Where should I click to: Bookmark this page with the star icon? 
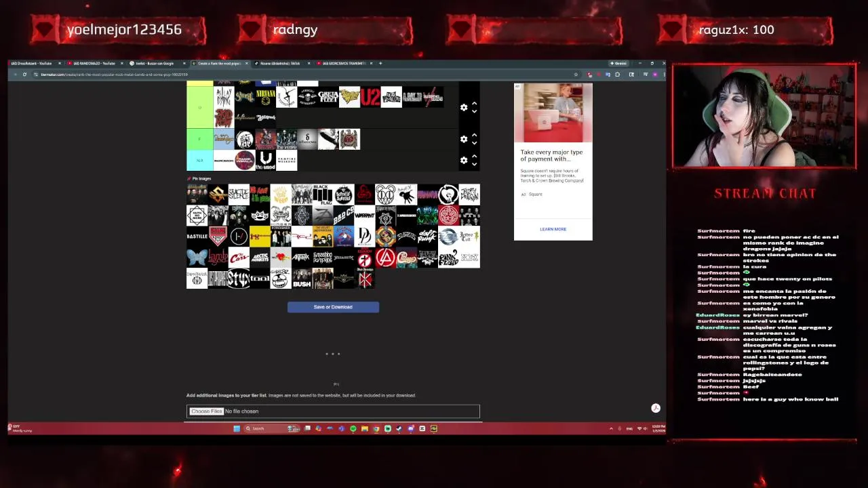[576, 75]
